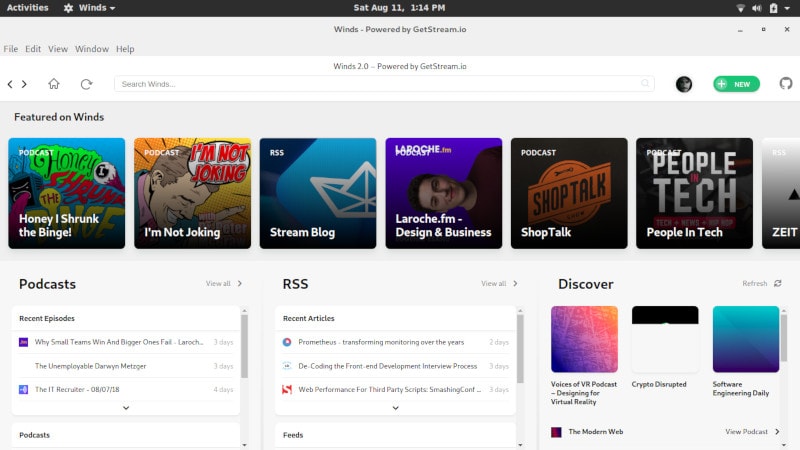Open the battery icon in top bar
The image size is (800, 450).
coord(773,8)
